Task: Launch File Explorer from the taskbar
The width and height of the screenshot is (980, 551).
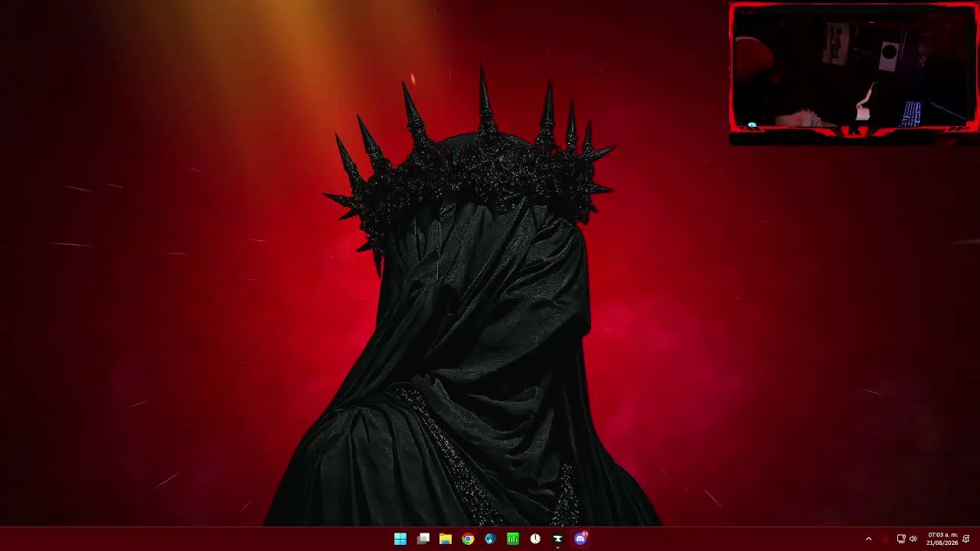Action: point(446,539)
